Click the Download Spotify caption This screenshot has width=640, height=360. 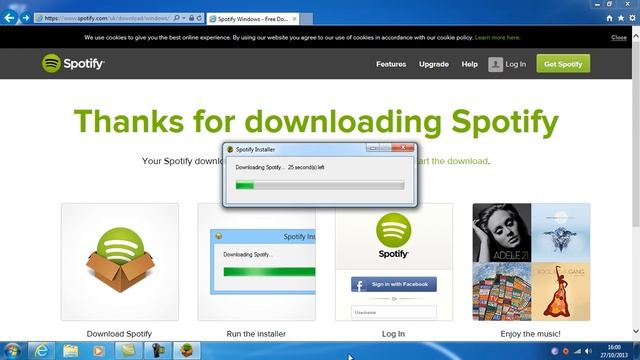coord(119,334)
